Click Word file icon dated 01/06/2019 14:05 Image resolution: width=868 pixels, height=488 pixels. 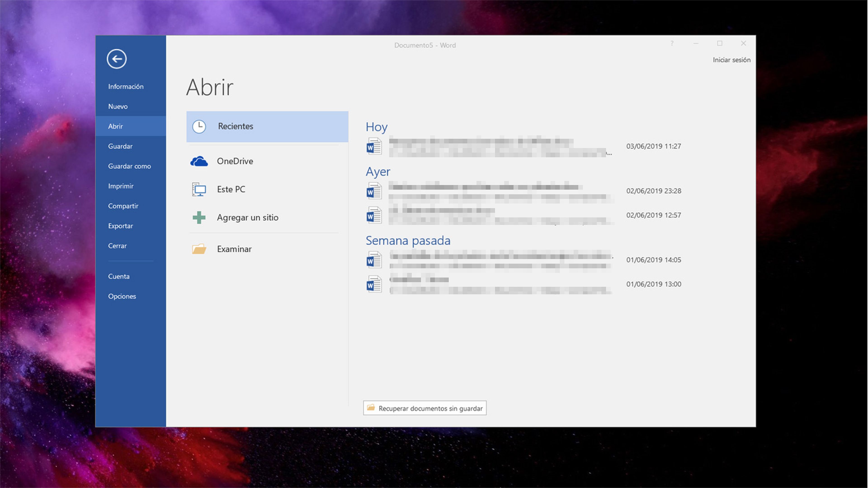click(x=374, y=260)
